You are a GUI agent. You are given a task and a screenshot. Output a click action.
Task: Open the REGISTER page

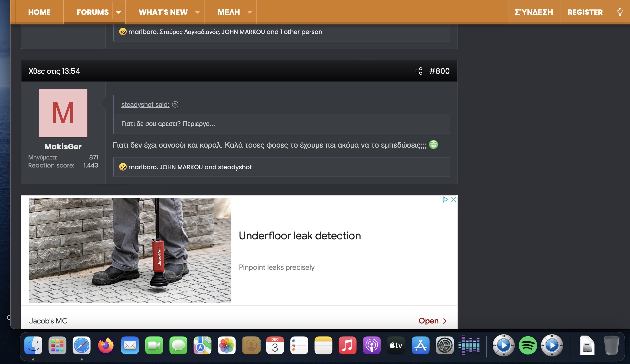click(585, 12)
